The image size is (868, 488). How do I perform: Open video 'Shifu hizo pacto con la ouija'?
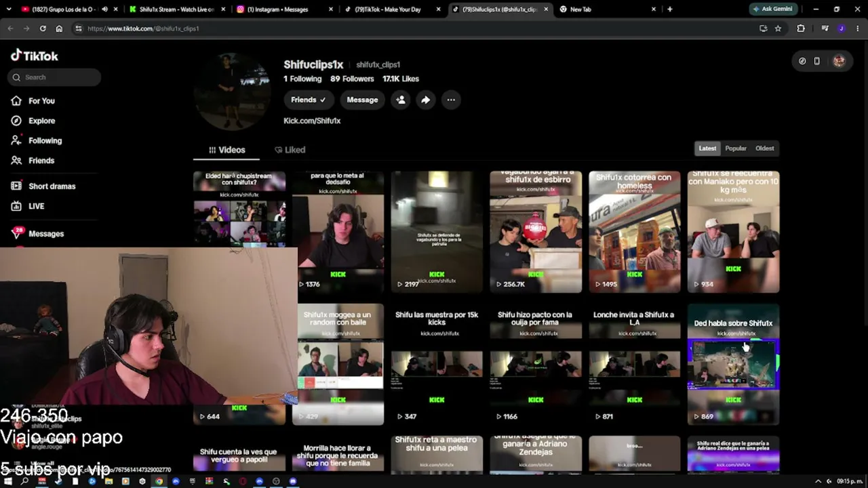click(x=536, y=364)
